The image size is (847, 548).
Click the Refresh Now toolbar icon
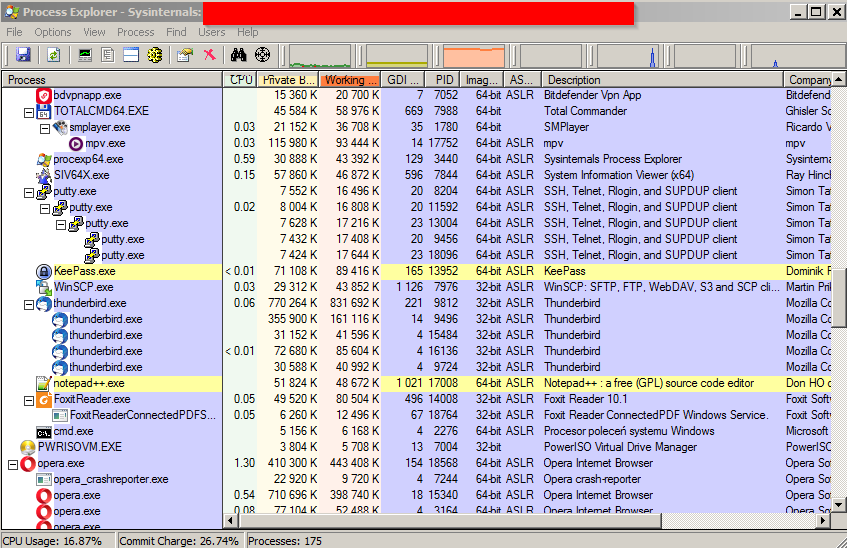pos(53,55)
